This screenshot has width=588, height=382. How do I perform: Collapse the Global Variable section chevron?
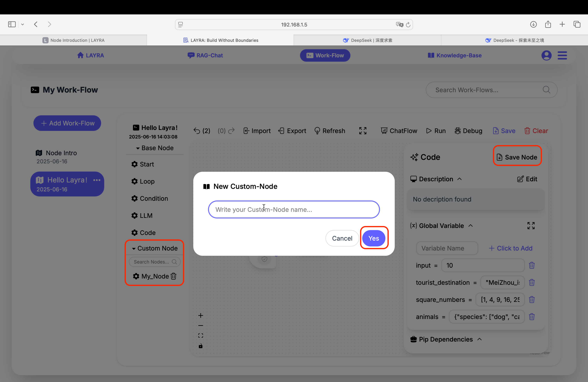point(471,226)
